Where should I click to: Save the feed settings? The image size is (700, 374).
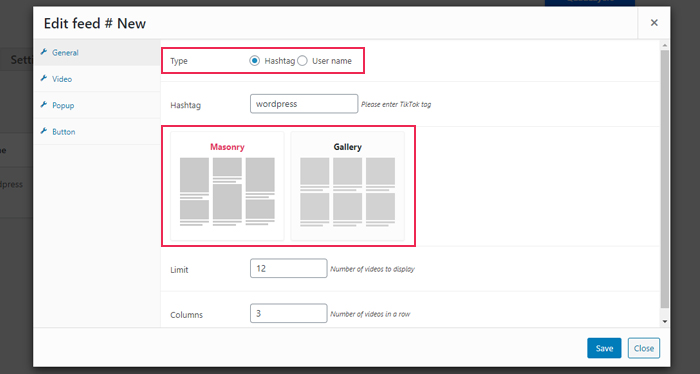[604, 348]
